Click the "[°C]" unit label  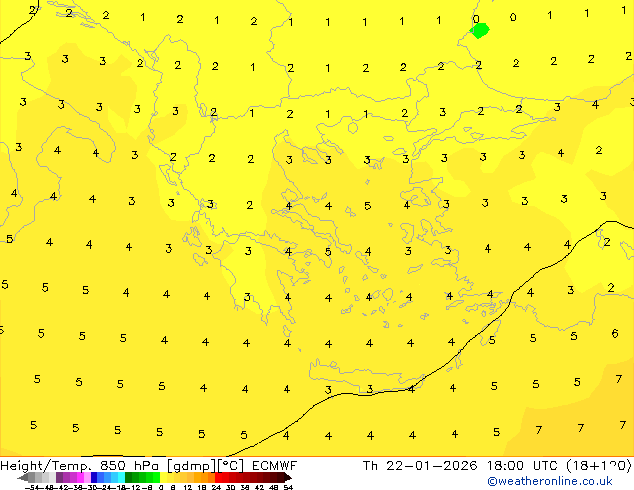point(230,466)
